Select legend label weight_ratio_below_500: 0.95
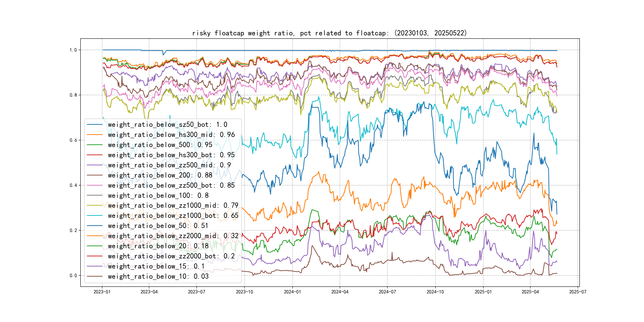The width and height of the screenshot is (644, 322). [x=160, y=145]
